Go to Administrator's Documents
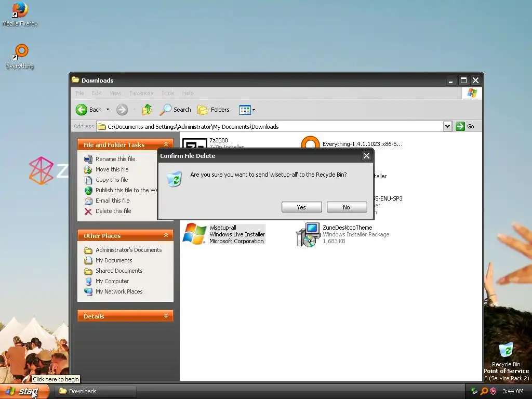 coord(129,250)
